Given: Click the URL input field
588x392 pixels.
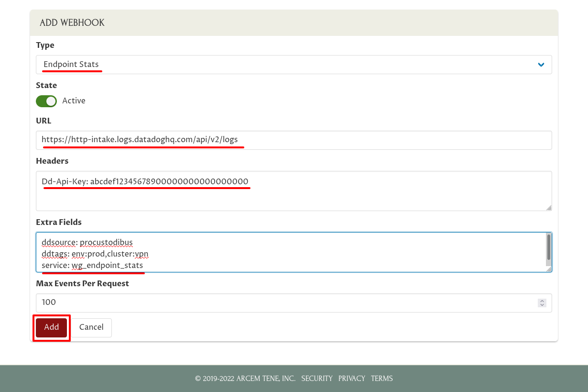Looking at the screenshot, I should pos(294,140).
